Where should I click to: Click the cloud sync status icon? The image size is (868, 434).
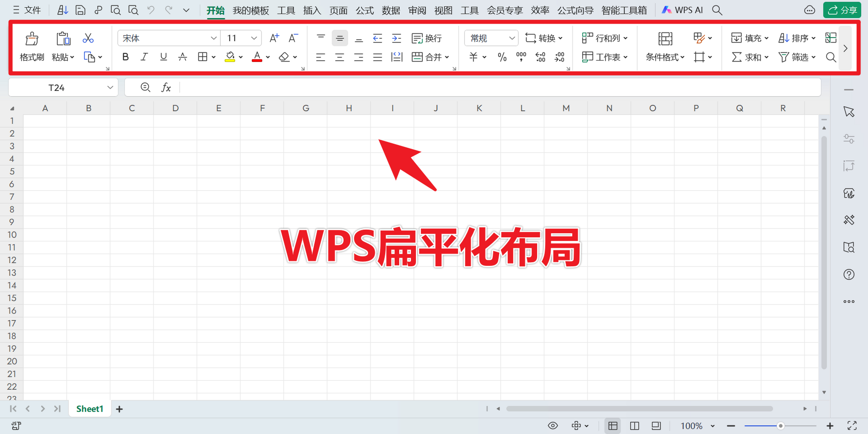coord(810,10)
